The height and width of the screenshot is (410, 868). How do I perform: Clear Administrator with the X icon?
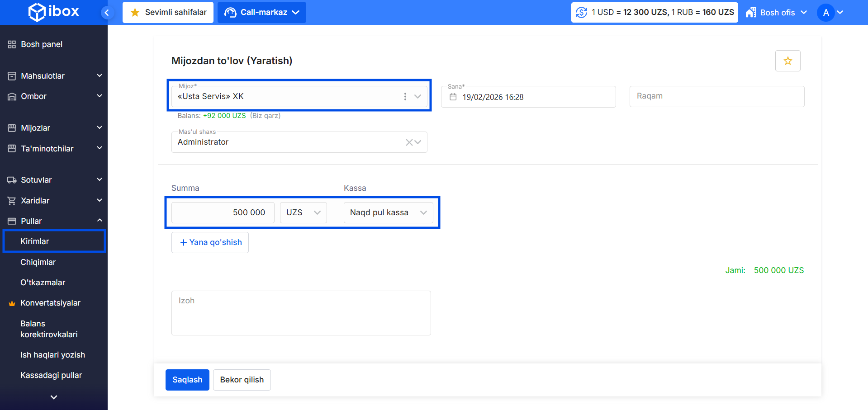[x=409, y=142]
